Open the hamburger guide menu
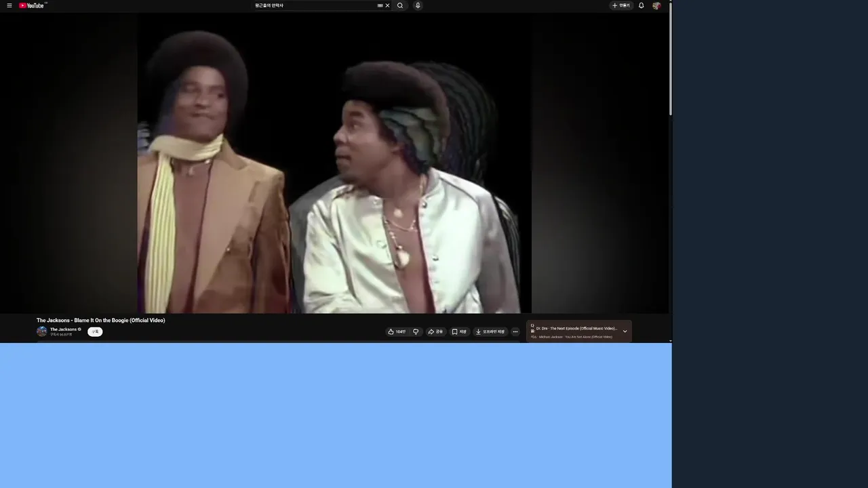 pos(9,5)
